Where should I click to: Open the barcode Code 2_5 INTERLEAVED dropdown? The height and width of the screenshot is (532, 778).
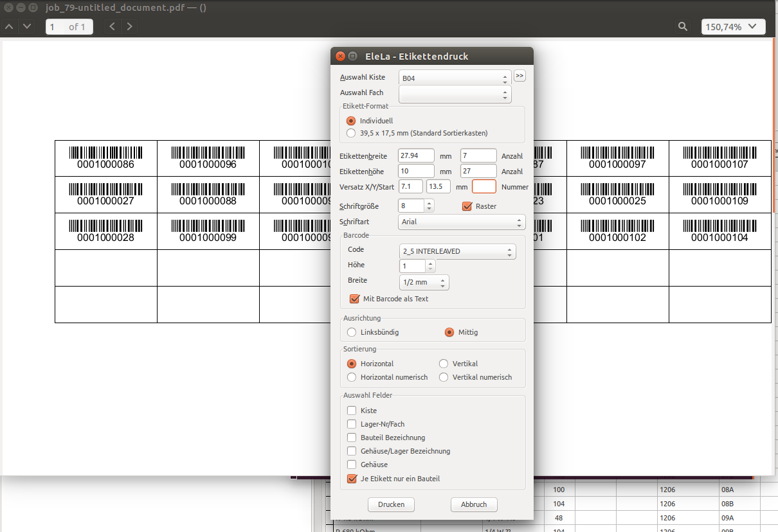tap(457, 251)
